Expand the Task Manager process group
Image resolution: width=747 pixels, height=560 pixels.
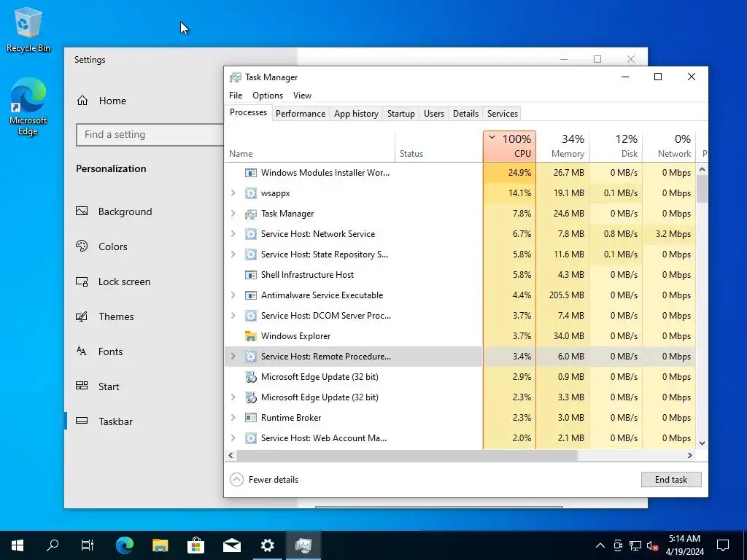[x=233, y=214]
